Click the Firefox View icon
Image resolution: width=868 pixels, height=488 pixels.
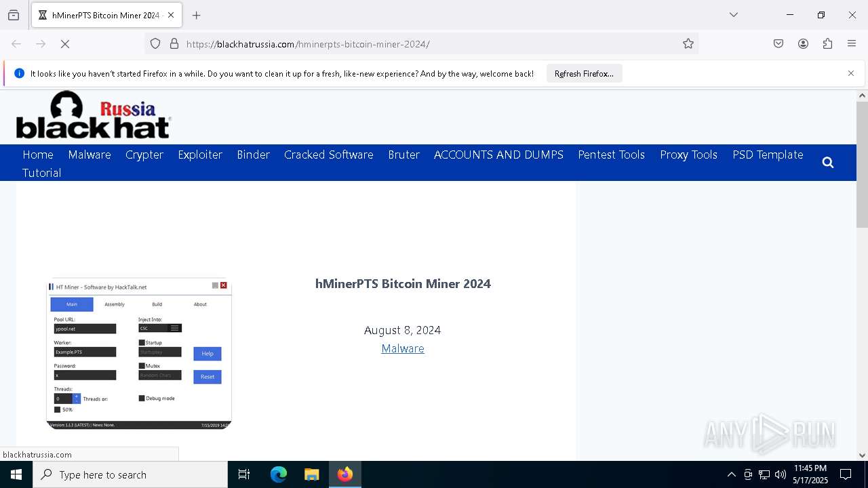pos(14,15)
